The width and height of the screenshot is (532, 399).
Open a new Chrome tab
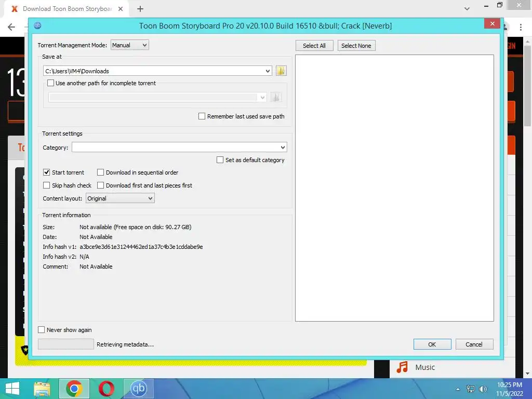point(140,9)
